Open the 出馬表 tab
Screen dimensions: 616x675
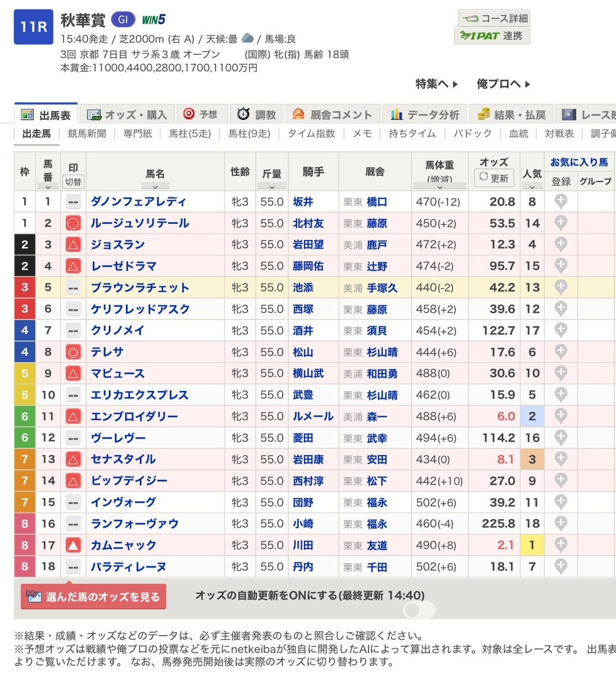(46, 114)
